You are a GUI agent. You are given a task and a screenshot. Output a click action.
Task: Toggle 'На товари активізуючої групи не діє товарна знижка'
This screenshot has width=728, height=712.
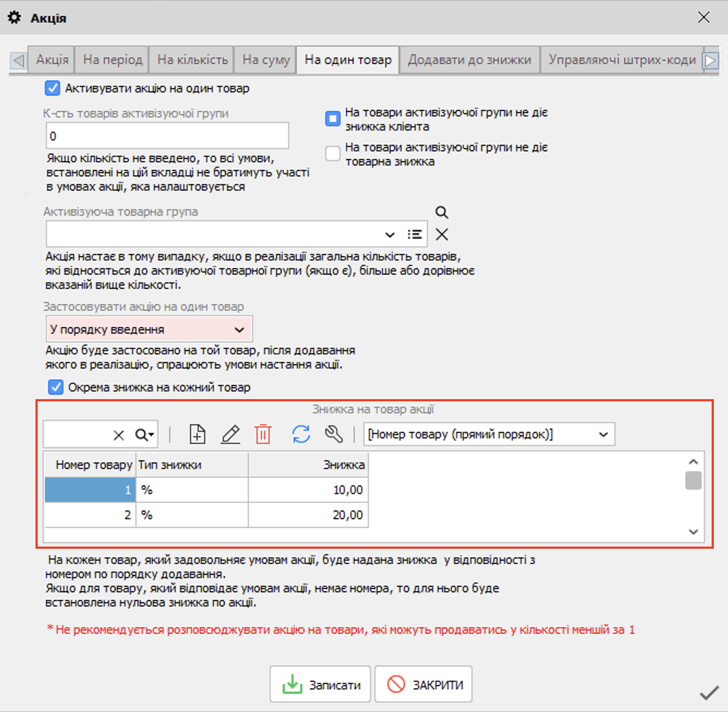click(x=333, y=154)
